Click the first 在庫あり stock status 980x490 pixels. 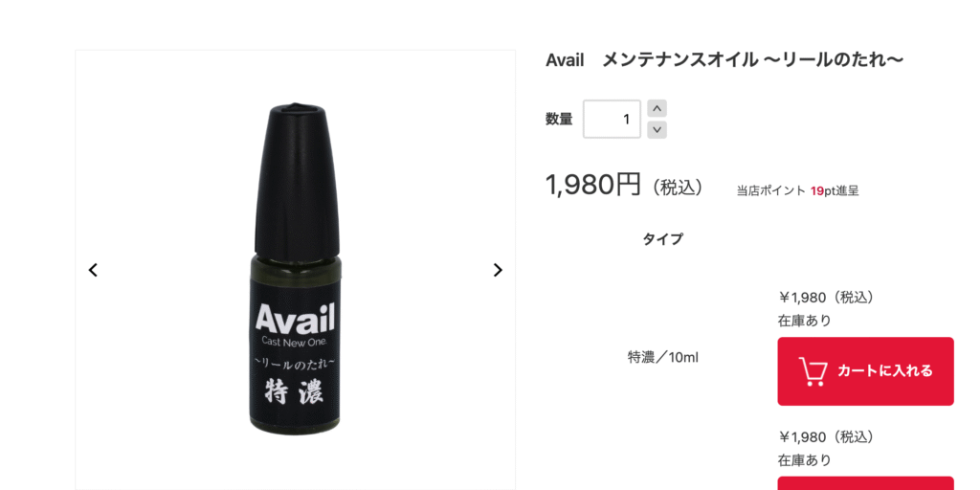point(804,321)
